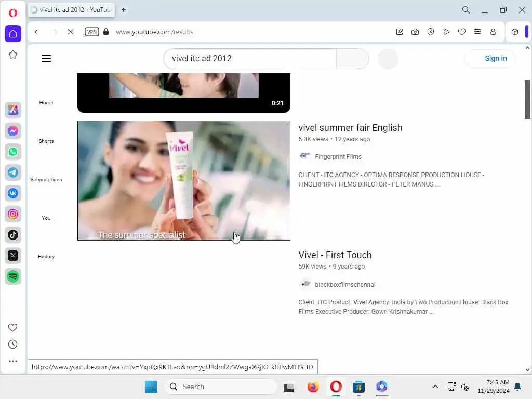Screen dimensions: 532x399
Task: Open the vivel summer fair thumbnail
Action: point(184,180)
